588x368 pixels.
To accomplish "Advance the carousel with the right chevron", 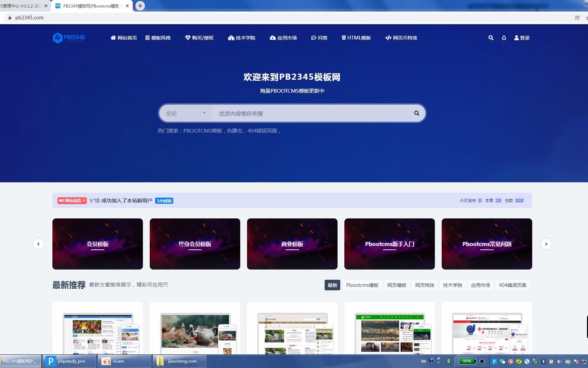I will click(546, 244).
